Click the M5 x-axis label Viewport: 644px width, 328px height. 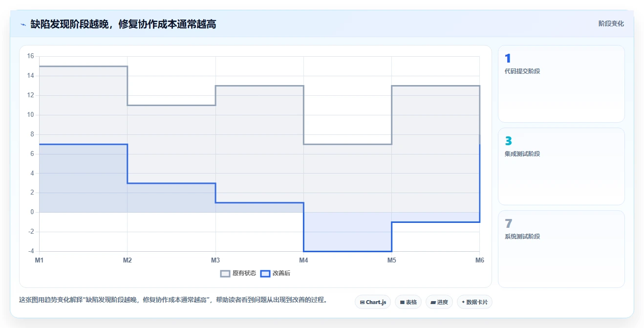(392, 261)
